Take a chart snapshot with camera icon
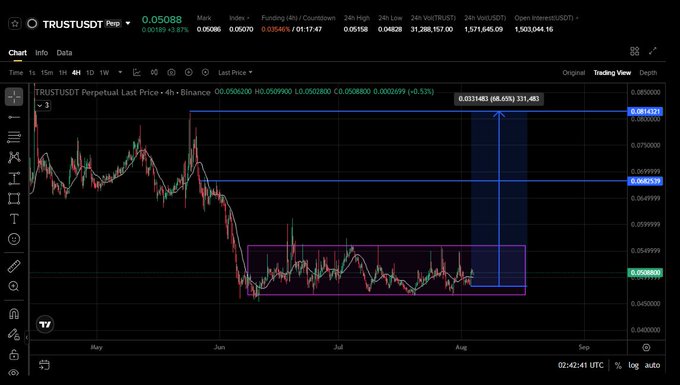 click(x=171, y=72)
